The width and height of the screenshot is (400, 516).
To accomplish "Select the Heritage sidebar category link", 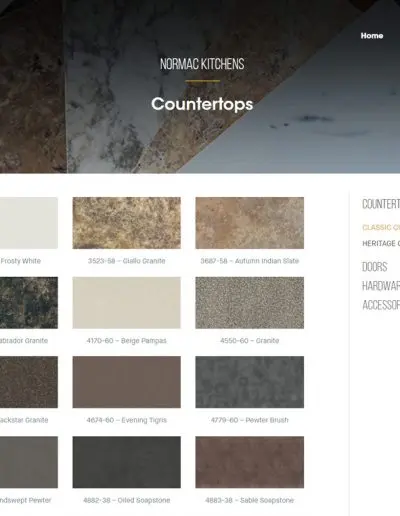I will [x=381, y=243].
